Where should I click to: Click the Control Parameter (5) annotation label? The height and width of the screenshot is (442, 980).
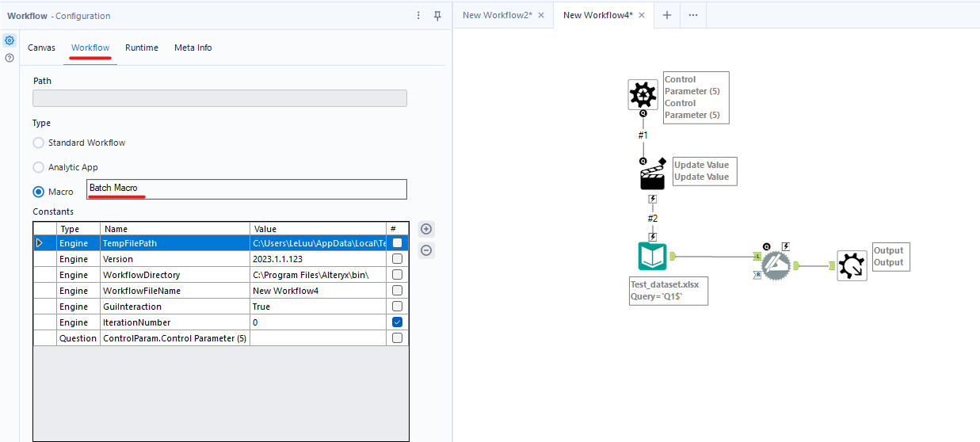click(x=695, y=97)
